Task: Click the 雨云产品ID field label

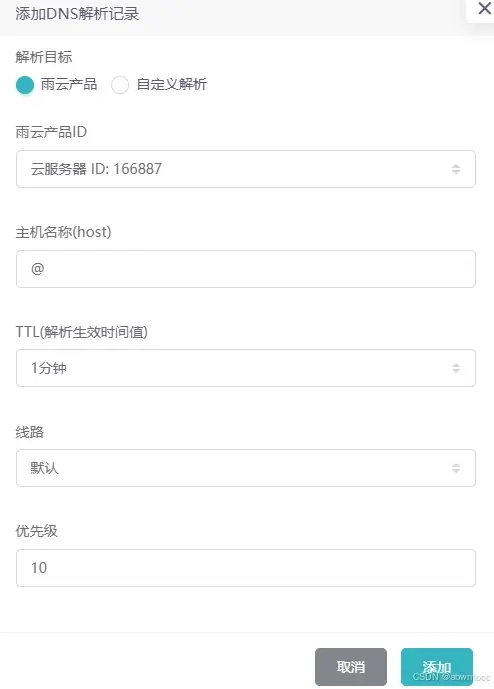Action: (51, 132)
